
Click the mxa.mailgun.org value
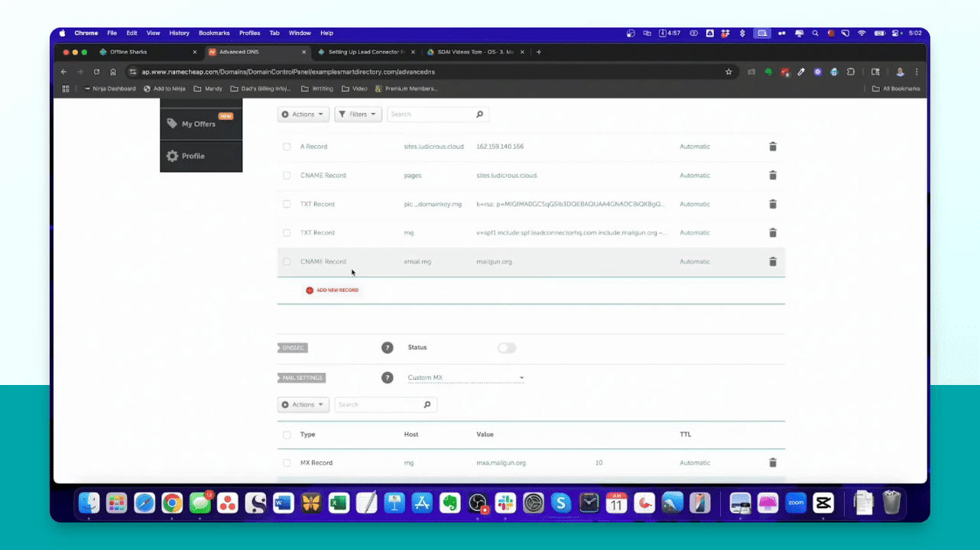501,463
